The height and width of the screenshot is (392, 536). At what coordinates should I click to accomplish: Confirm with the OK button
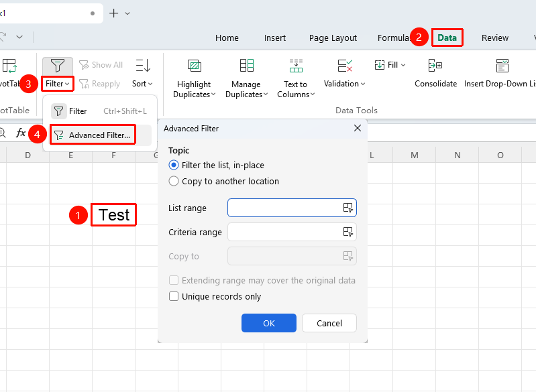[269, 323]
